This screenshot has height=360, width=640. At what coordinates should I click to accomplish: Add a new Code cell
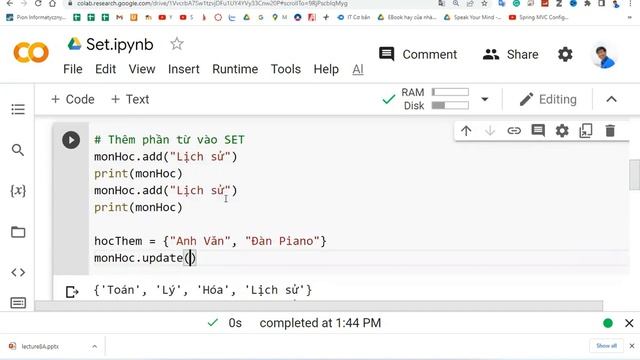point(73,99)
